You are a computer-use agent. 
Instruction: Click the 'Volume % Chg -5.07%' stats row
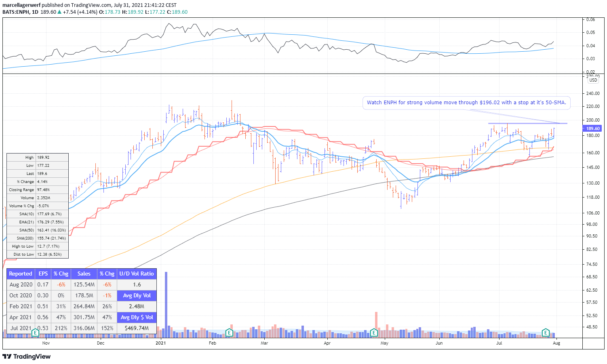38,206
